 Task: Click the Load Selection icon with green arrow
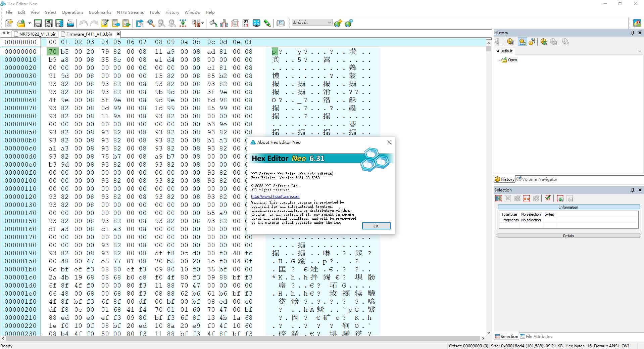point(560,199)
